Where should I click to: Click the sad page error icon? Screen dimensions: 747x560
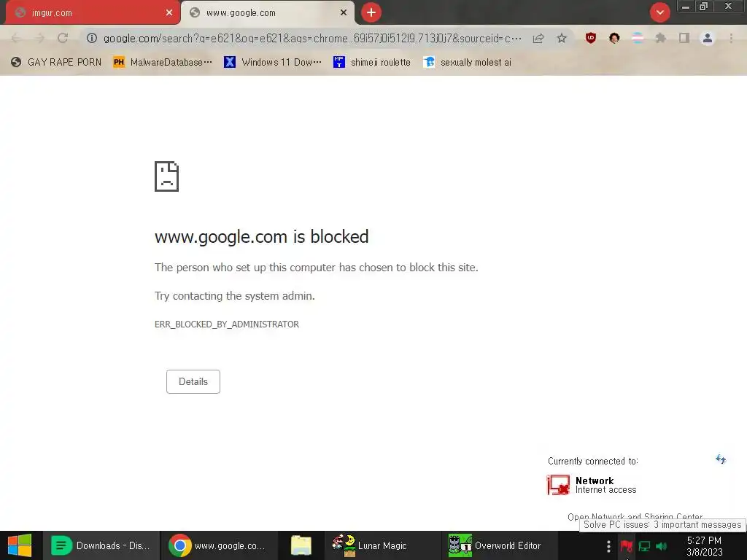167,176
